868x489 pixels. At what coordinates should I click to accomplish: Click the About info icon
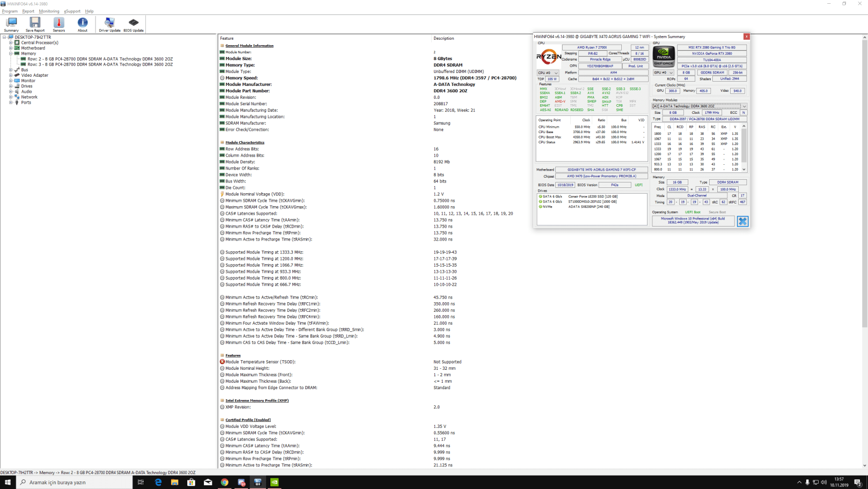tap(82, 24)
